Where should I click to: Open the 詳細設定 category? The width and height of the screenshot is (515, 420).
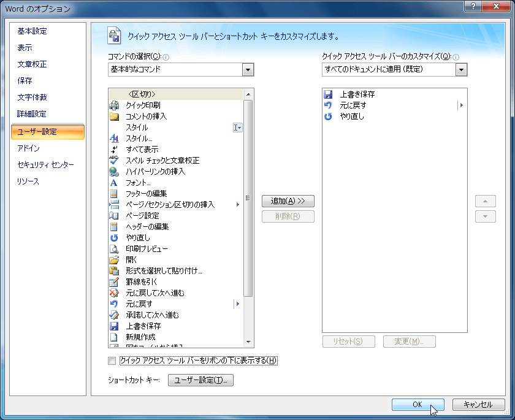pyautogui.click(x=32, y=114)
